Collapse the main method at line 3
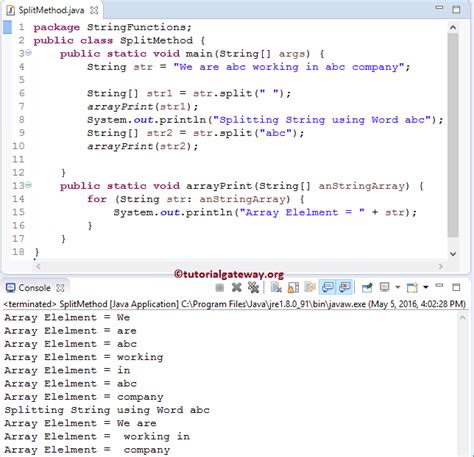The image size is (474, 457). 29,53
